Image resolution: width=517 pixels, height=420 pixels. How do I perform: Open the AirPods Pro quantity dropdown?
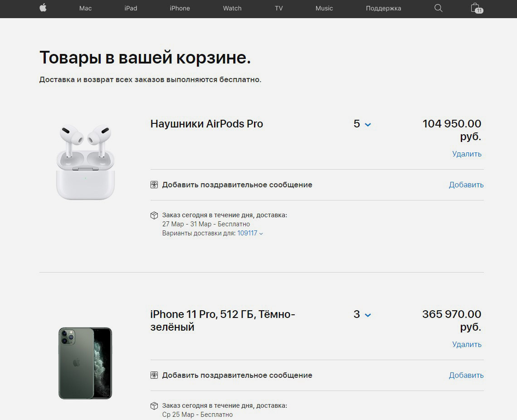coord(362,124)
